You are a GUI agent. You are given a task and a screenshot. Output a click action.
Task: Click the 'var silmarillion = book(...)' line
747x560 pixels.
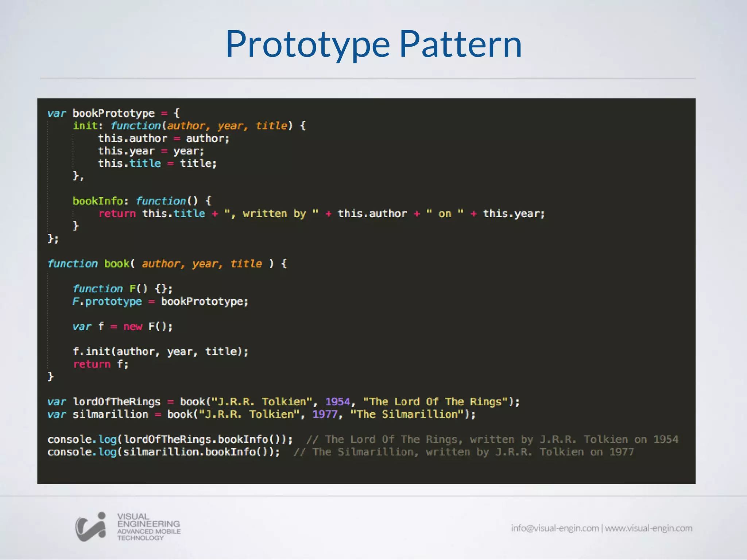262,415
